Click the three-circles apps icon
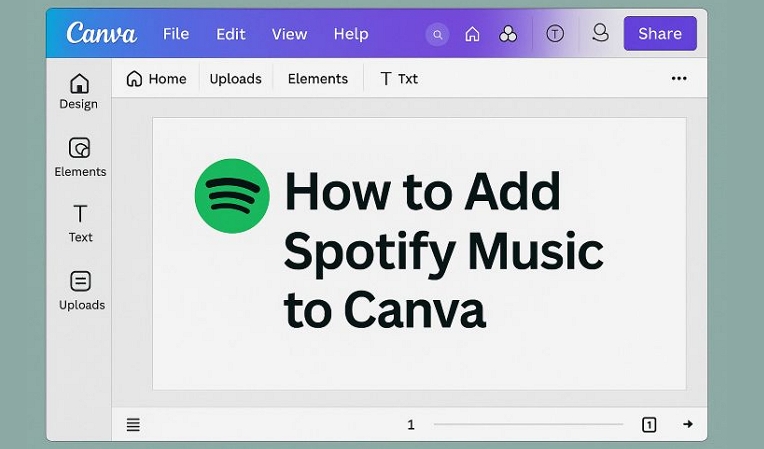This screenshot has height=449, width=764. point(508,34)
